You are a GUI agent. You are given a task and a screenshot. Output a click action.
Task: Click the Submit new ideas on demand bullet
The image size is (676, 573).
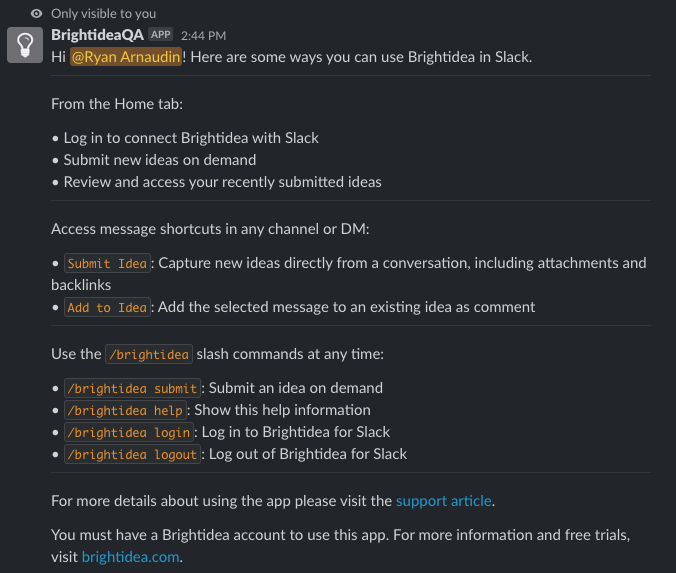coord(160,160)
